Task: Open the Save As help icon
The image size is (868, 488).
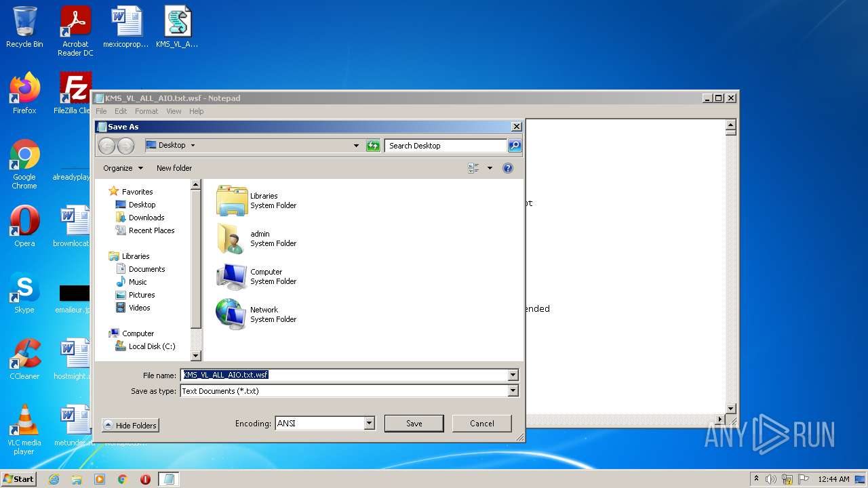Action: point(508,168)
